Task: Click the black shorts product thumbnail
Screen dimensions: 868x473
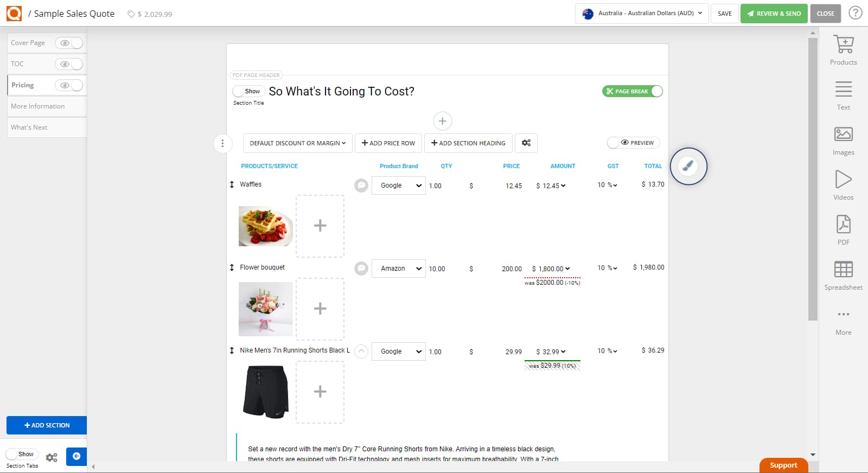Action: pos(266,392)
